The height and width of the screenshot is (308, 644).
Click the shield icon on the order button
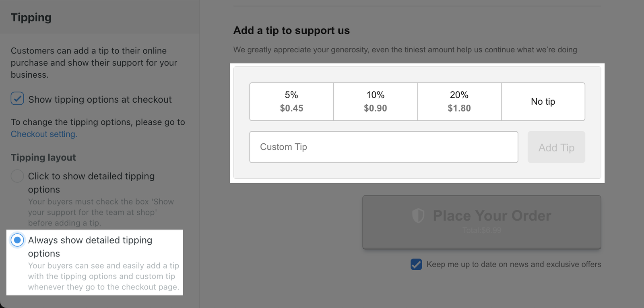pyautogui.click(x=418, y=216)
